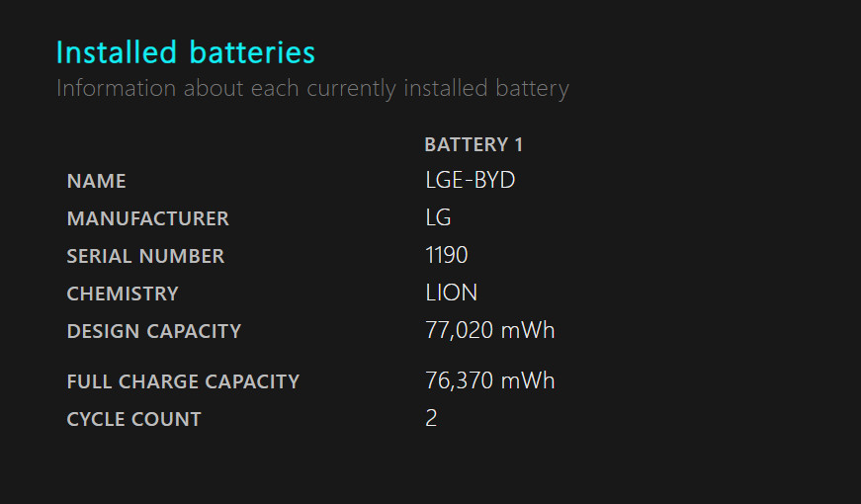Viewport: 861px width, 504px height.
Task: Click the SERIAL NUMBER label
Action: pos(145,256)
